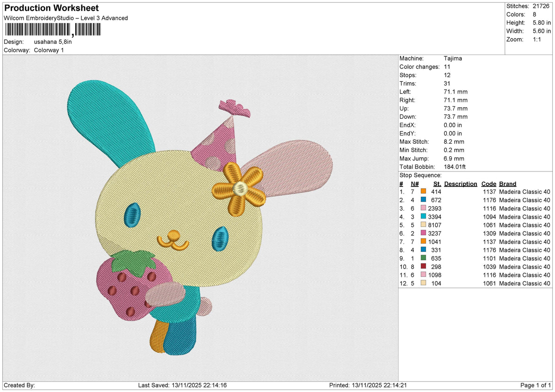This screenshot has height=392, width=555.
Task: Select thread code '1039'
Action: (x=489, y=267)
